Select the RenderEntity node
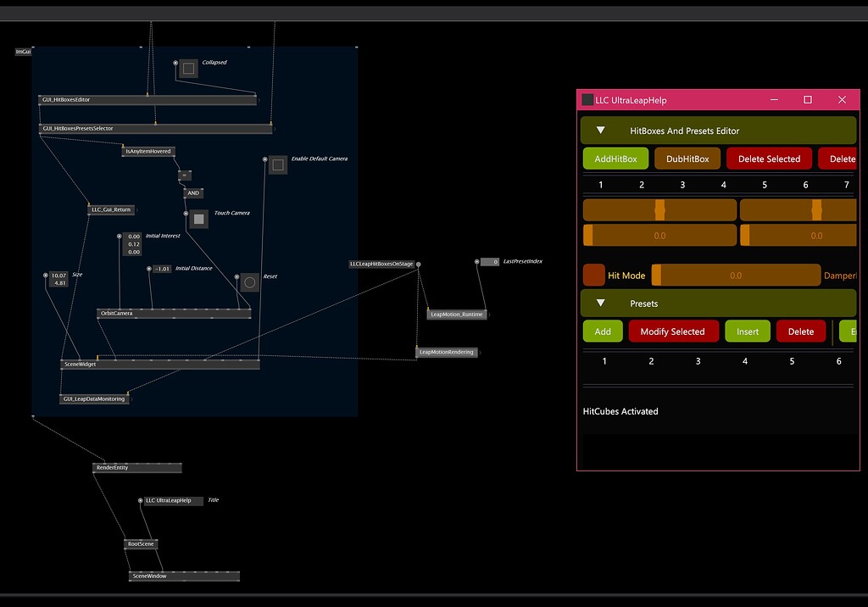The image size is (868, 607). (x=136, y=468)
